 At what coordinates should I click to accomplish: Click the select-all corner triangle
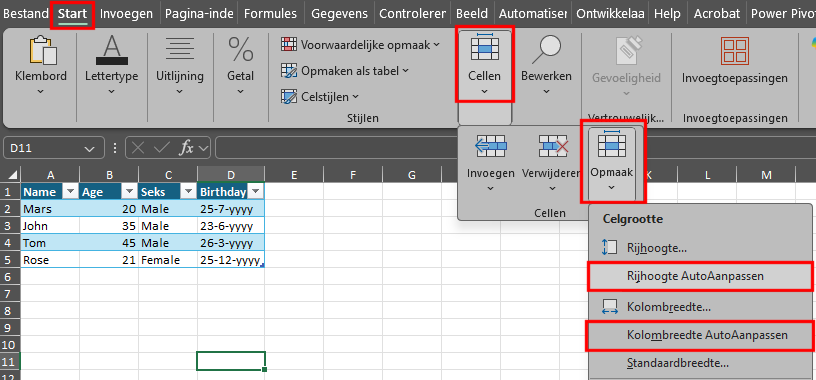tap(12, 175)
